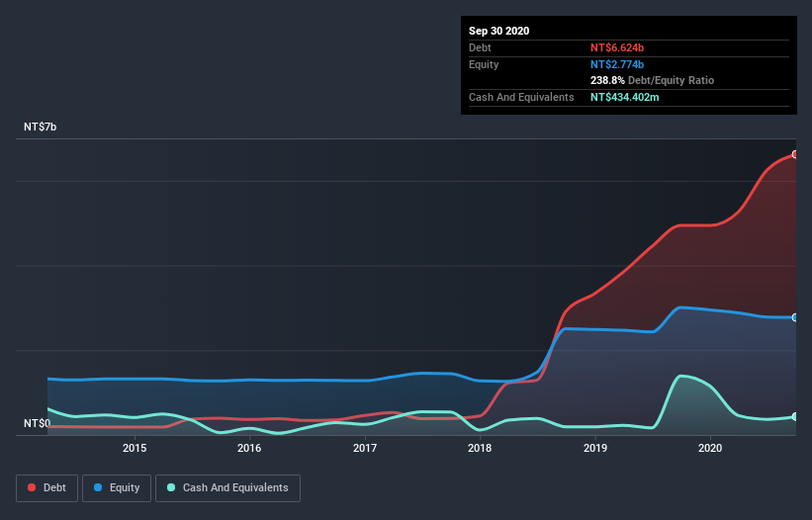Click the Debt label in tooltip
Screen dimensions: 812x520
click(x=480, y=47)
